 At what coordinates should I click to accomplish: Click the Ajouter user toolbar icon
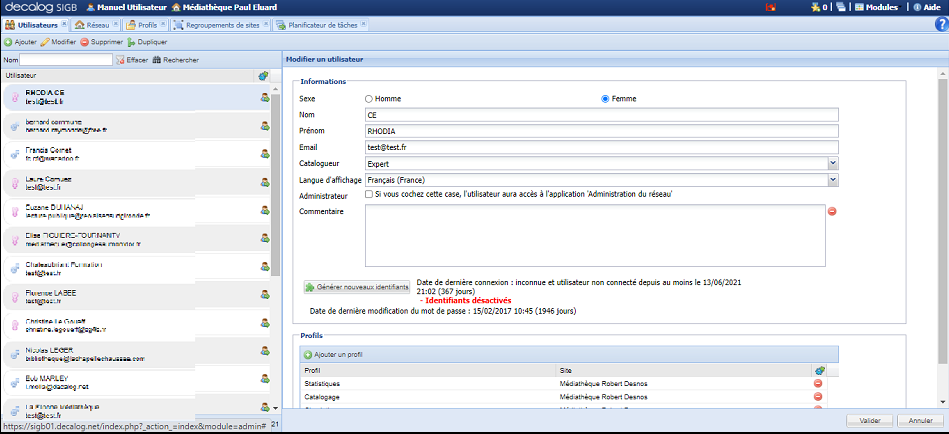pos(21,42)
